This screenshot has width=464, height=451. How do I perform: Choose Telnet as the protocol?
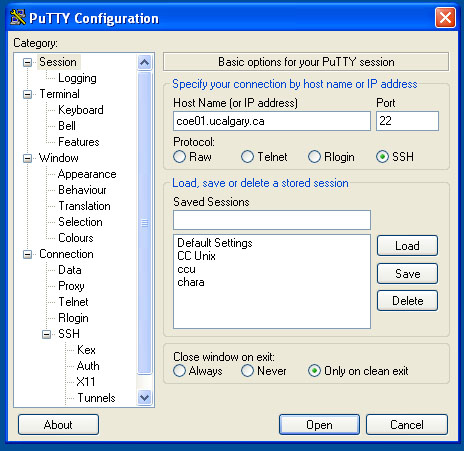(x=247, y=157)
